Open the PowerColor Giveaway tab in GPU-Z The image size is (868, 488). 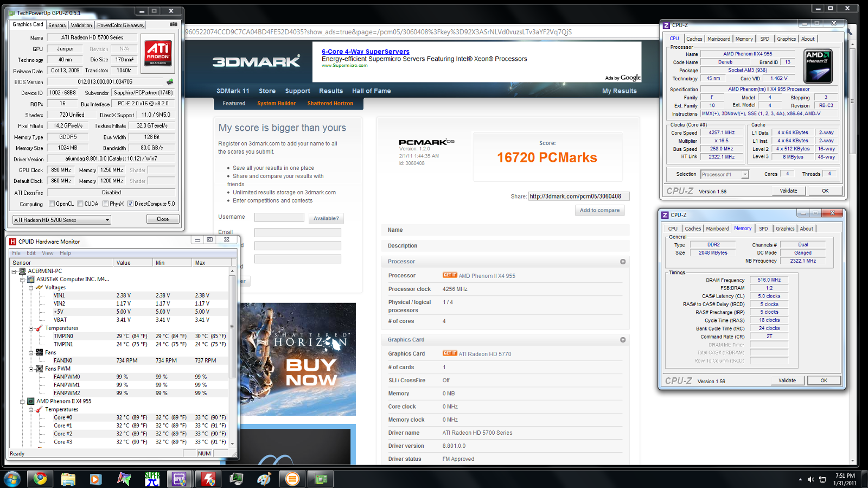pos(121,25)
